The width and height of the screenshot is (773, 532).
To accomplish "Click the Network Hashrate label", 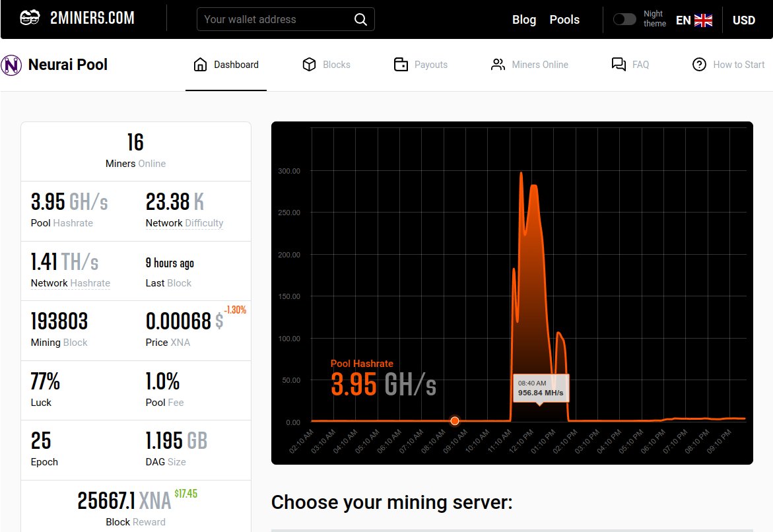I will tap(71, 283).
